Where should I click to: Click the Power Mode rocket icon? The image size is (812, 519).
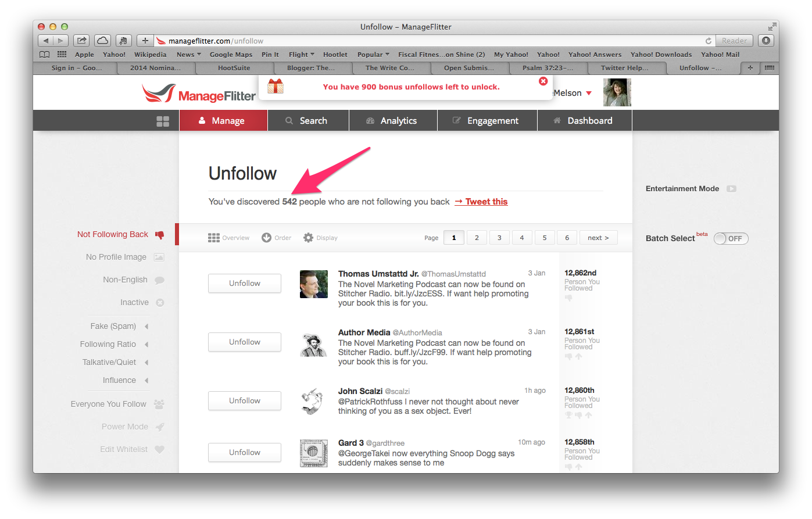[160, 427]
